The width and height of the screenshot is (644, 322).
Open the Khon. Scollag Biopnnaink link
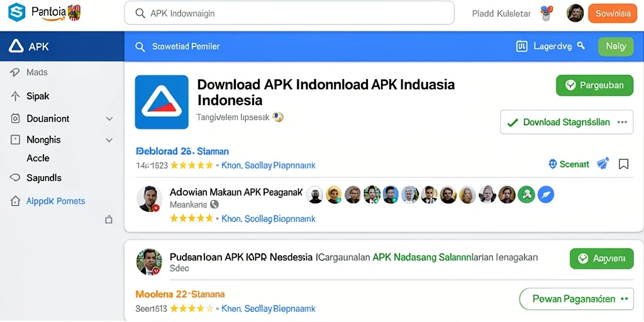(269, 219)
